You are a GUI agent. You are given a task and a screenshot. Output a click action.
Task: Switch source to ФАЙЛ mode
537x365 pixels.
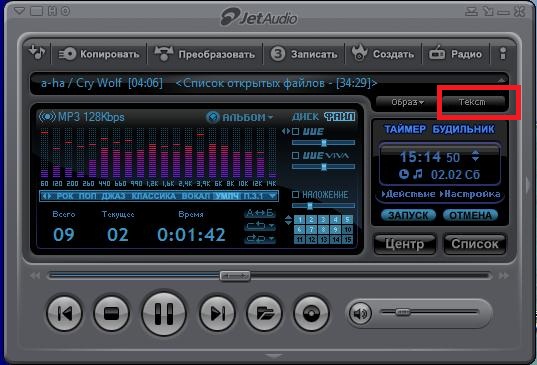click(x=340, y=117)
